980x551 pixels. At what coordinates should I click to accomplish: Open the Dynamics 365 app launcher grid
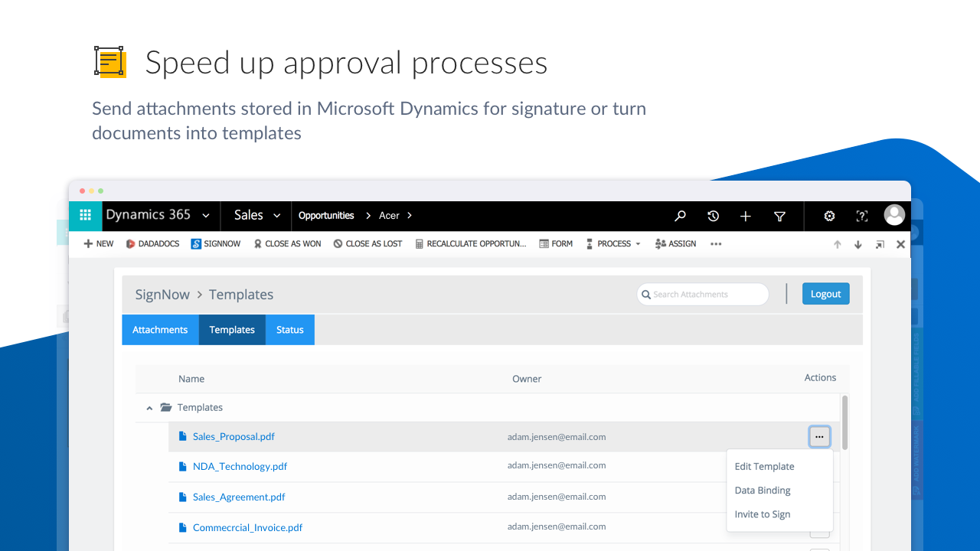point(85,216)
